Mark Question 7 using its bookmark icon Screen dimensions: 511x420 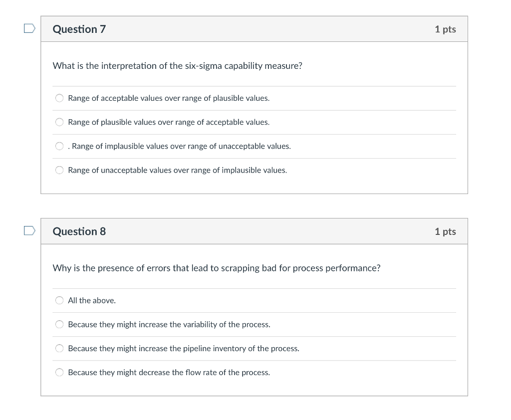coord(29,29)
